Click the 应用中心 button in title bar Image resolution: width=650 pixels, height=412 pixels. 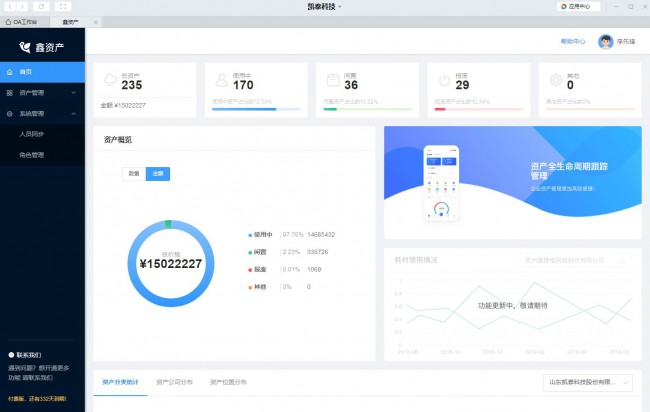tap(578, 6)
